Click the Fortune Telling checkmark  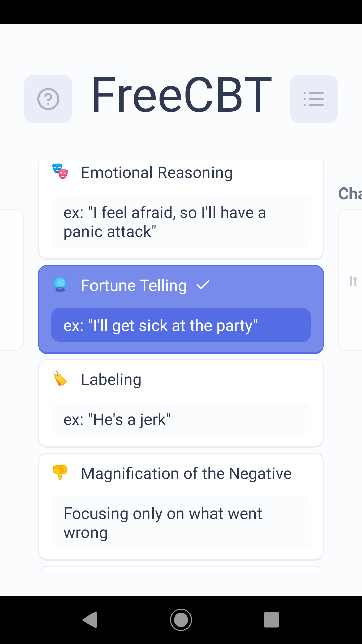(x=203, y=285)
